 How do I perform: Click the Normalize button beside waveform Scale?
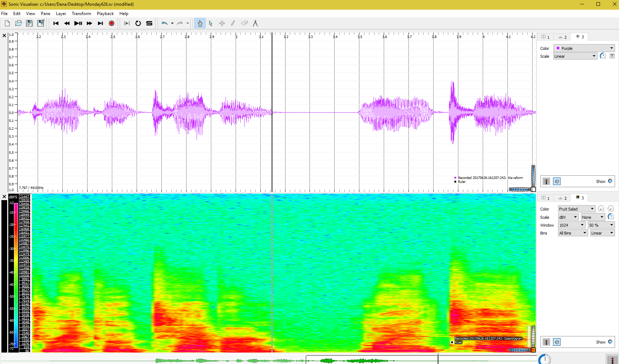[612, 56]
